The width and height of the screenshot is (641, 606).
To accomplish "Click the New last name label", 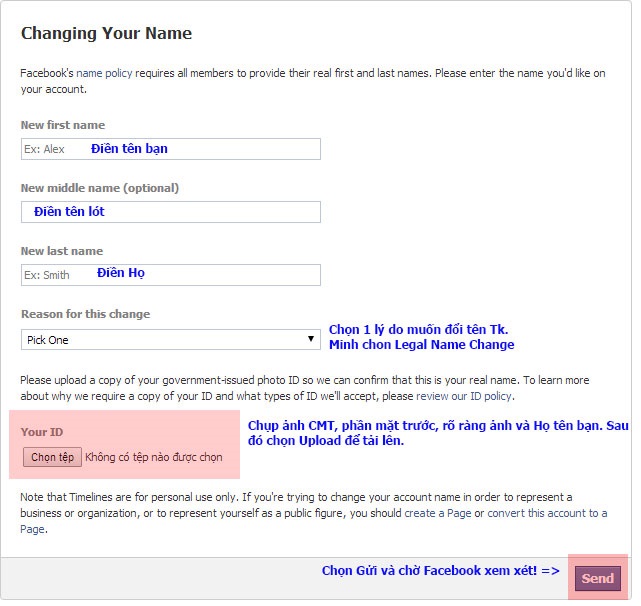I will [61, 251].
